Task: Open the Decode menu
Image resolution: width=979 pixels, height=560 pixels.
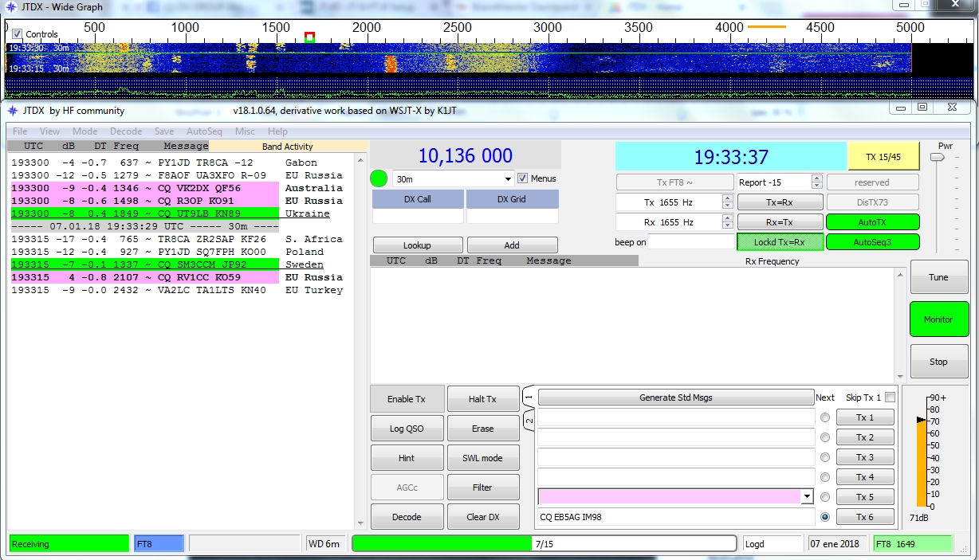Action: (x=126, y=131)
